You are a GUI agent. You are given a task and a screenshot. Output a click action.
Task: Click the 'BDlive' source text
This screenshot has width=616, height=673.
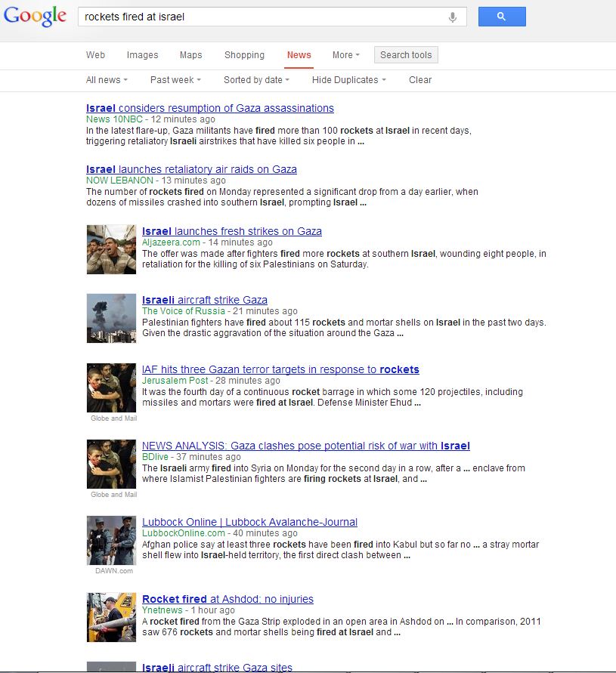155,457
